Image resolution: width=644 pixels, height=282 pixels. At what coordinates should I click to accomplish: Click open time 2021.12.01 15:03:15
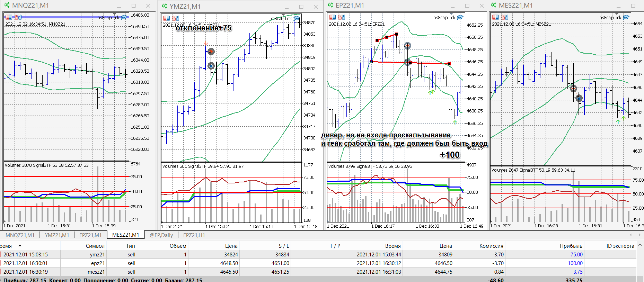[x=26, y=254]
